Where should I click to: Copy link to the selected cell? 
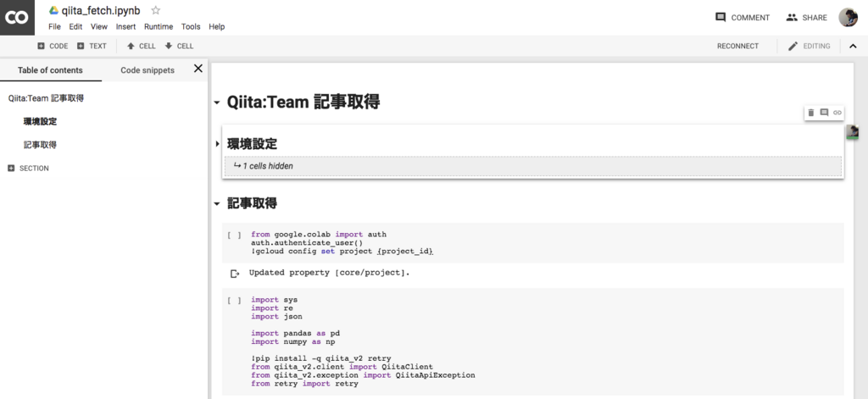[837, 113]
